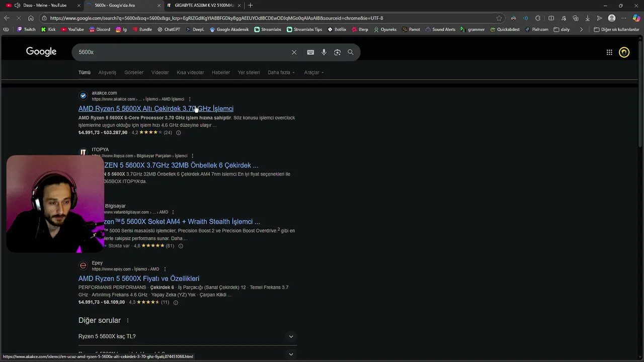Open the browser home page
The width and height of the screenshot is (644, 362).
point(31,18)
